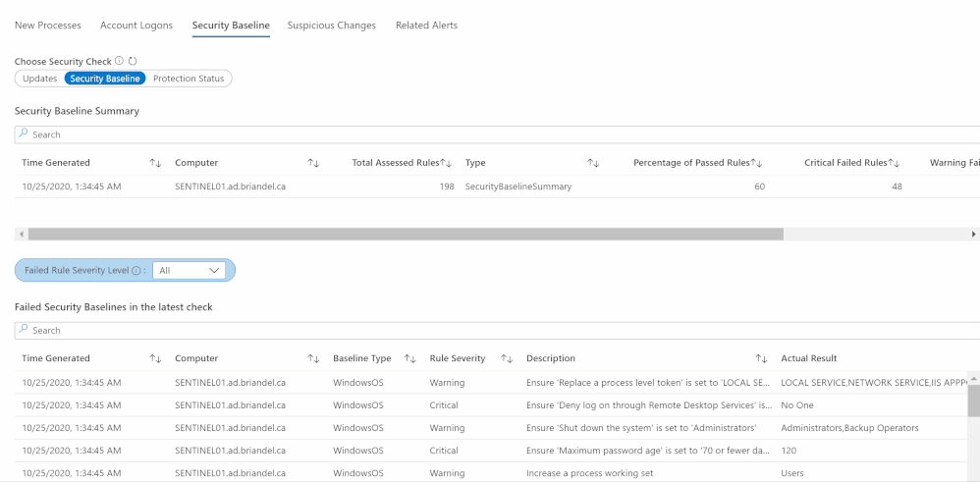980x482 pixels.
Task: Sort failed baselines by Baseline Type
Action: pyautogui.click(x=410, y=359)
